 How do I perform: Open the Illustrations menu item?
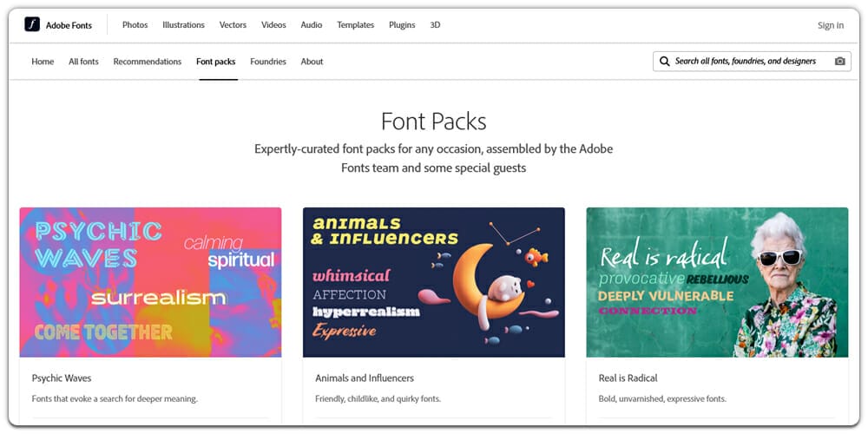[x=183, y=25]
